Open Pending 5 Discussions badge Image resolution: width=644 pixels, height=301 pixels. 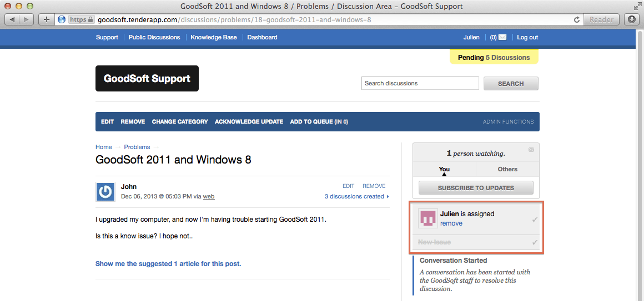point(494,58)
